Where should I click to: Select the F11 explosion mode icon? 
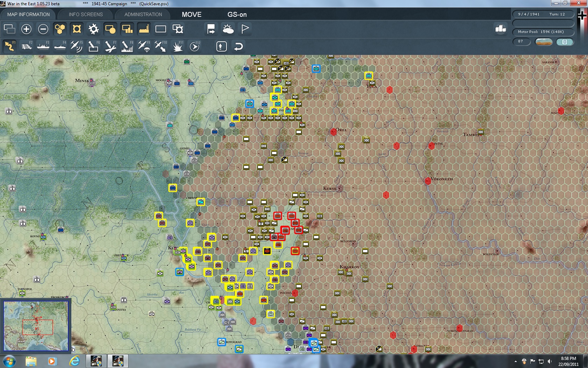click(x=177, y=46)
